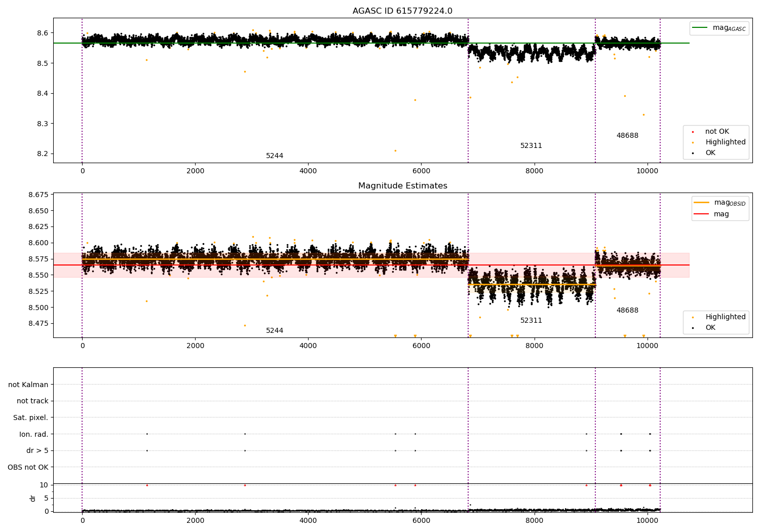Click the y-axis tick 8.2 in top plot
The image size is (760, 532).
coord(42,154)
